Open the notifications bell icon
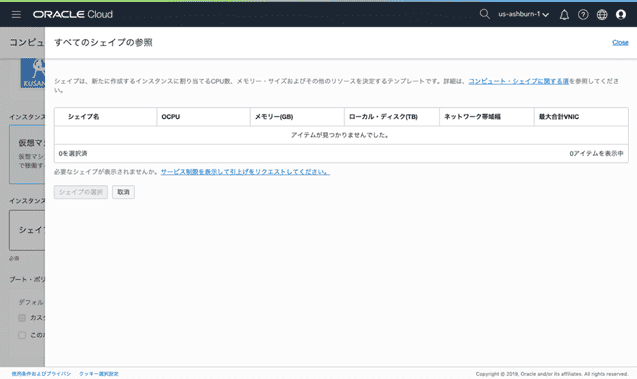This screenshot has height=379, width=637. click(x=564, y=15)
